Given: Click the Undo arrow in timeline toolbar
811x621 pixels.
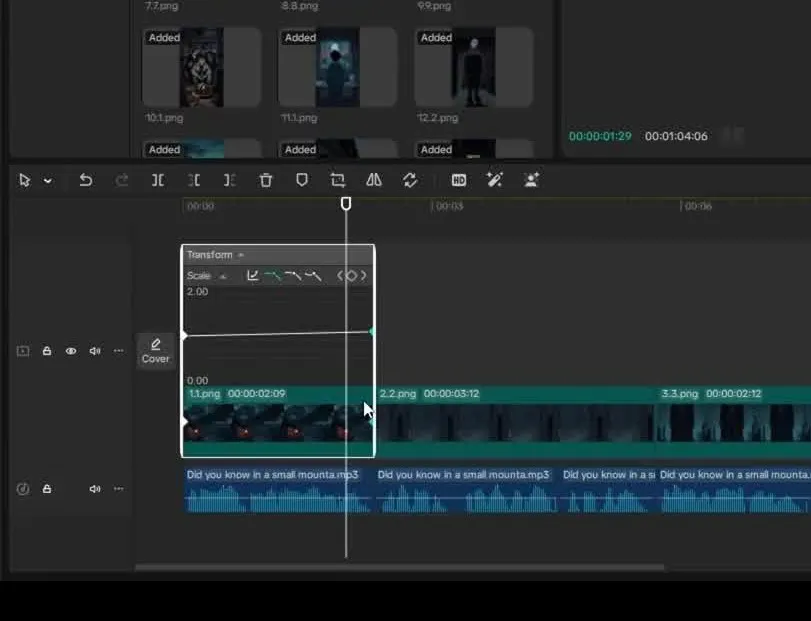Looking at the screenshot, I should (86, 180).
